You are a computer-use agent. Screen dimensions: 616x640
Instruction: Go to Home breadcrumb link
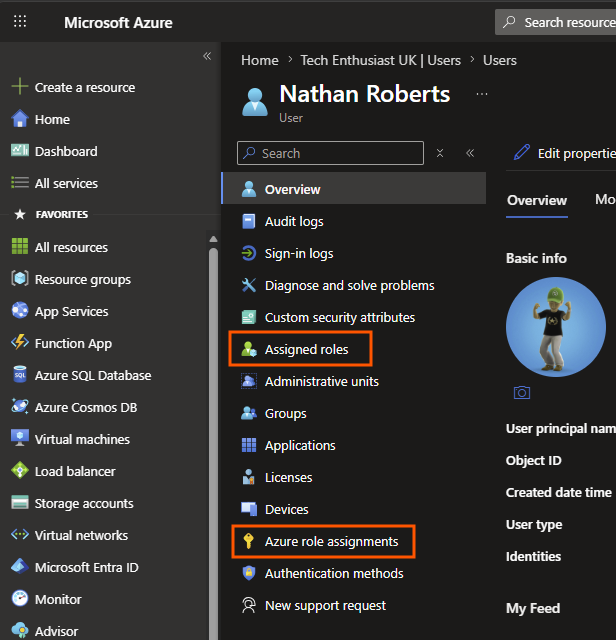[260, 60]
